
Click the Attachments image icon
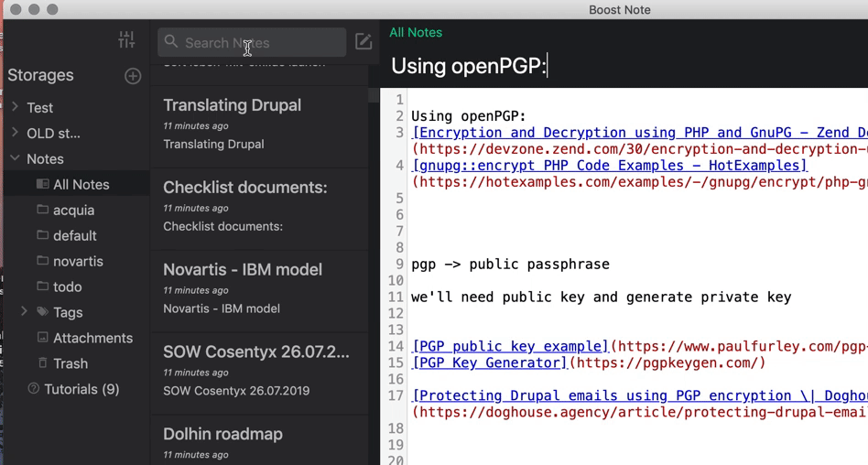click(x=43, y=337)
